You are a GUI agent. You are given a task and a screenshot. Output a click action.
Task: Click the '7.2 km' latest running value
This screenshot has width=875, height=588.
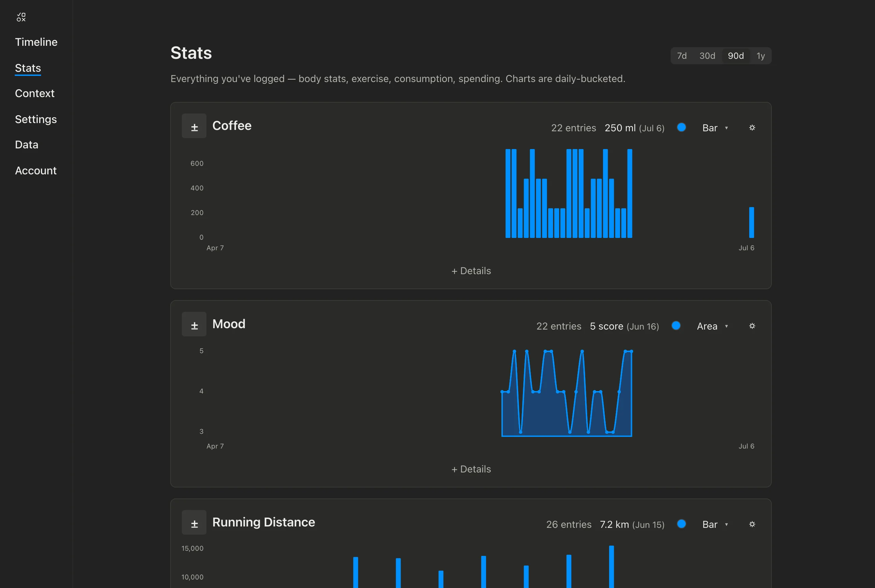click(x=615, y=524)
